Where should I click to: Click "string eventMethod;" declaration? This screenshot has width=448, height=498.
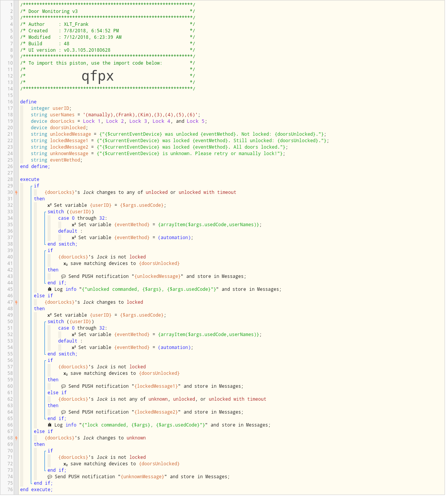point(57,160)
